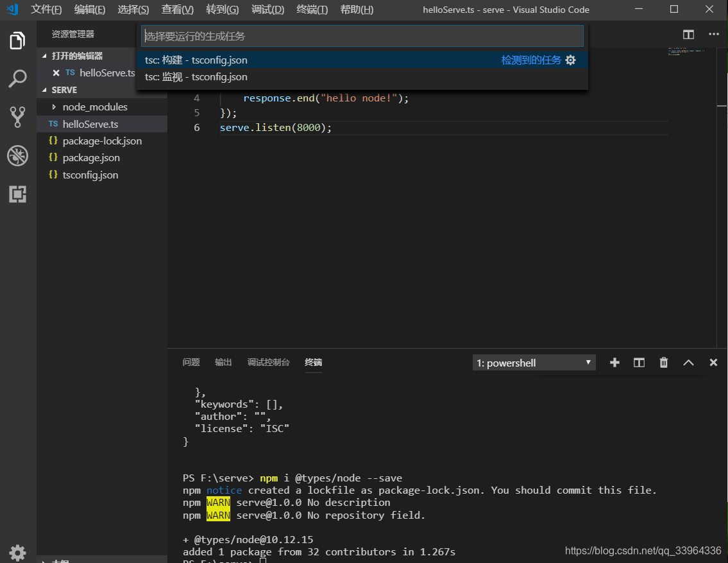Image resolution: width=728 pixels, height=563 pixels.
Task: Run 'tsc: 构建 - tsconfig.json' task
Action: click(362, 60)
